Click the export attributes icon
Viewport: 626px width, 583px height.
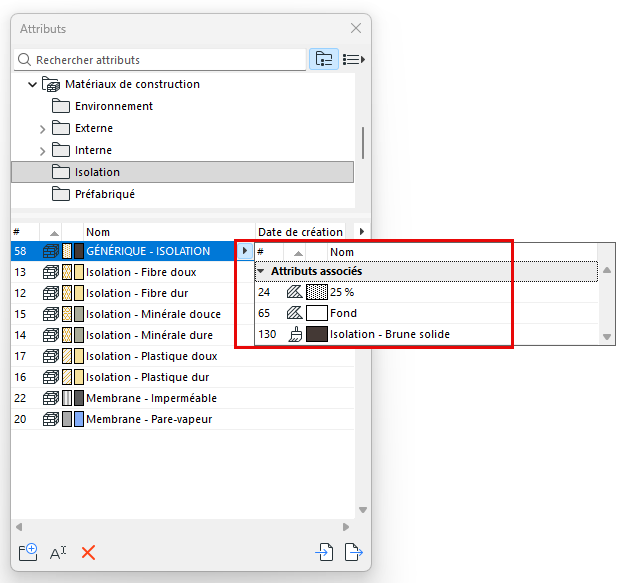354,553
